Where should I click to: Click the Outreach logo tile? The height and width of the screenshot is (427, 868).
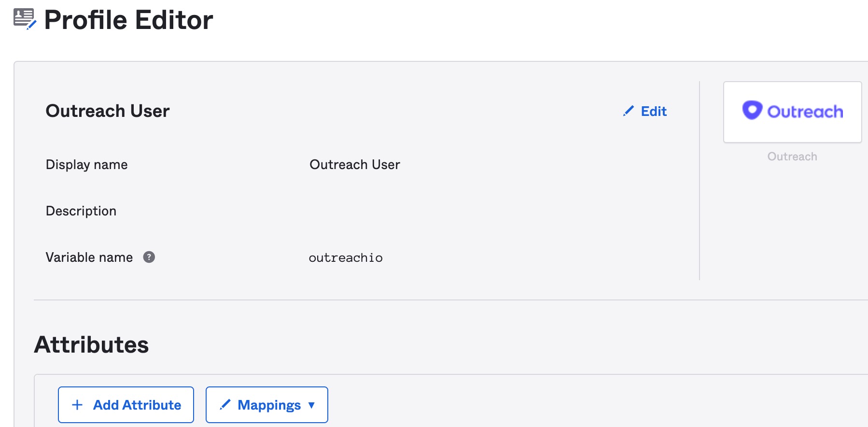tap(792, 112)
